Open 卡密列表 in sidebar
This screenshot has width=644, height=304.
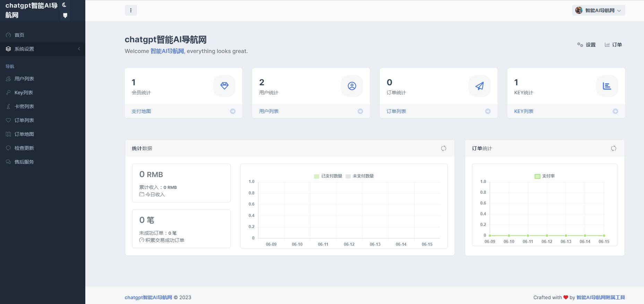(x=43, y=106)
